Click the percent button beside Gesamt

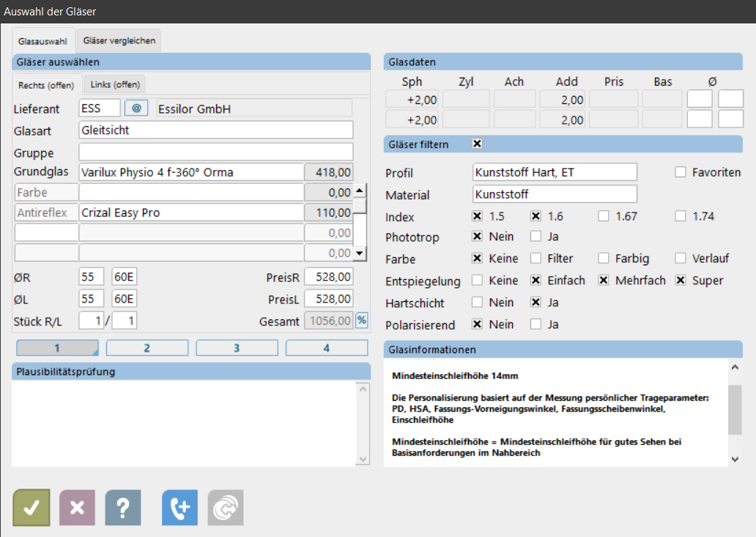tap(361, 320)
